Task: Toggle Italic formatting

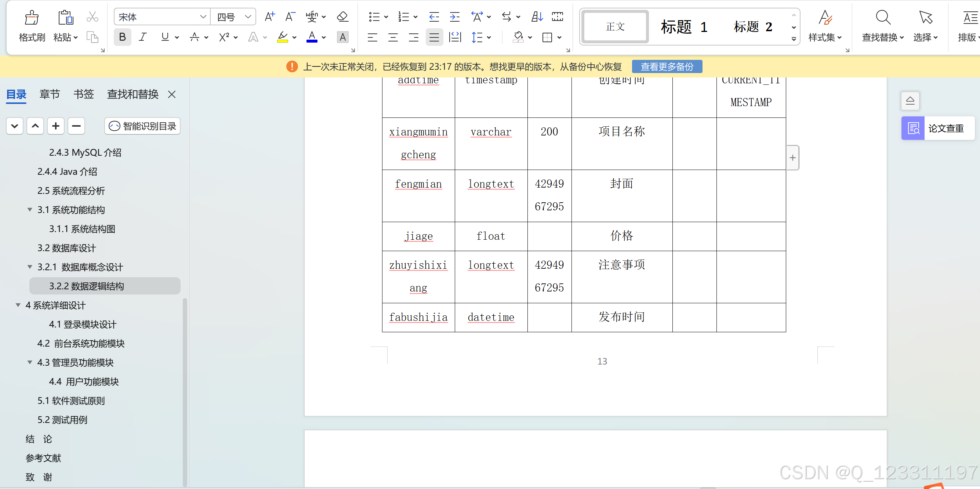Action: [143, 37]
